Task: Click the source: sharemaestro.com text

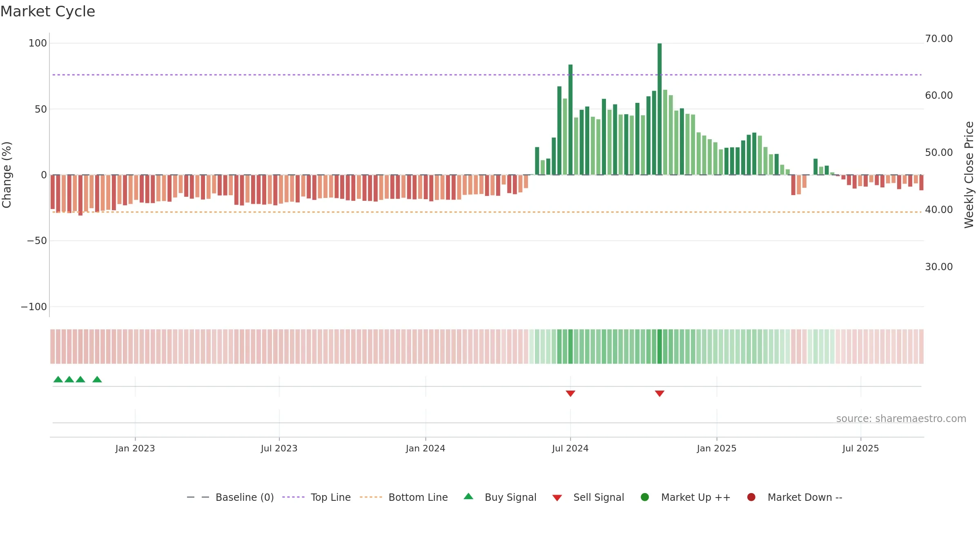Action: tap(901, 419)
